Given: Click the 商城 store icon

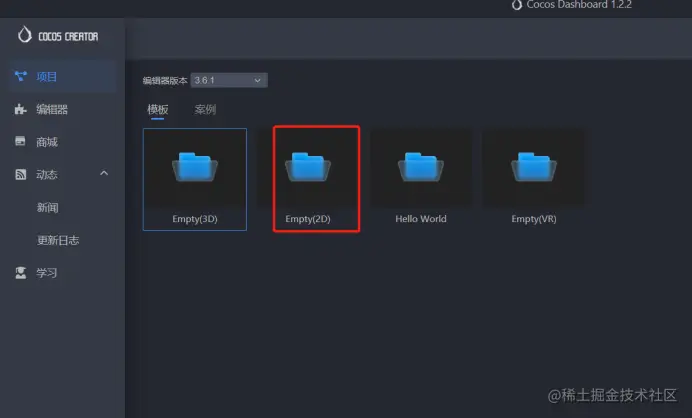Looking at the screenshot, I should click(x=20, y=141).
